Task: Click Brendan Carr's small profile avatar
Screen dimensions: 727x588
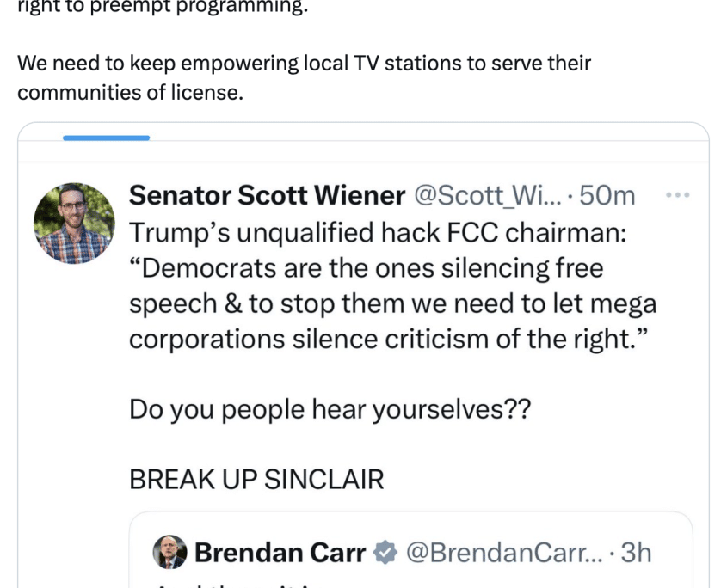Action: tap(169, 552)
